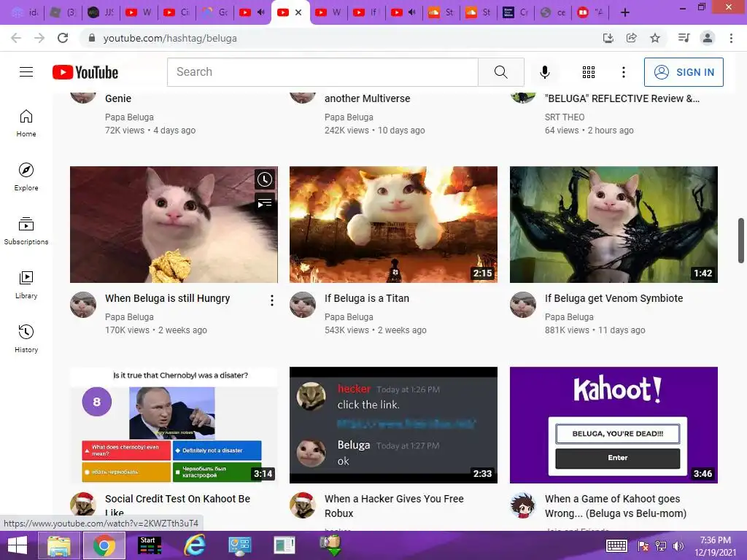This screenshot has width=747, height=560.
Task: Open Library in the sidebar
Action: tap(26, 285)
